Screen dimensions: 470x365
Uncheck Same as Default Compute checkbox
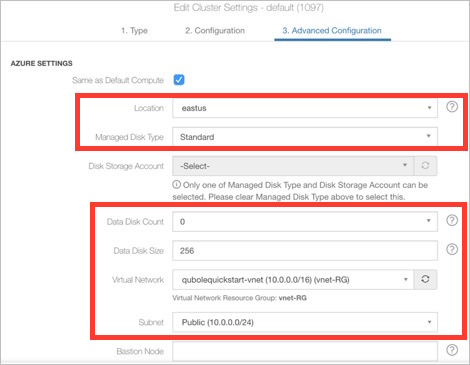pos(179,80)
